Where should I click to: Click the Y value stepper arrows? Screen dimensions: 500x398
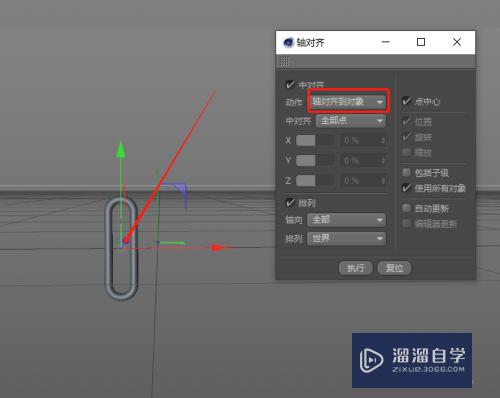click(383, 161)
